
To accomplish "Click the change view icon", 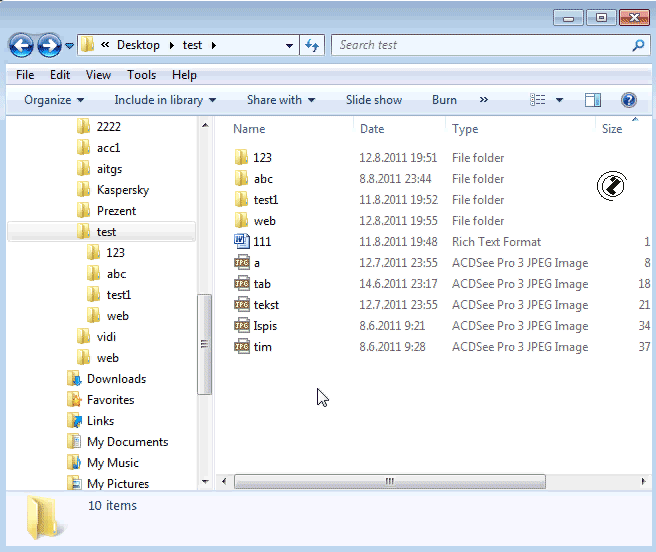I will (x=538, y=100).
